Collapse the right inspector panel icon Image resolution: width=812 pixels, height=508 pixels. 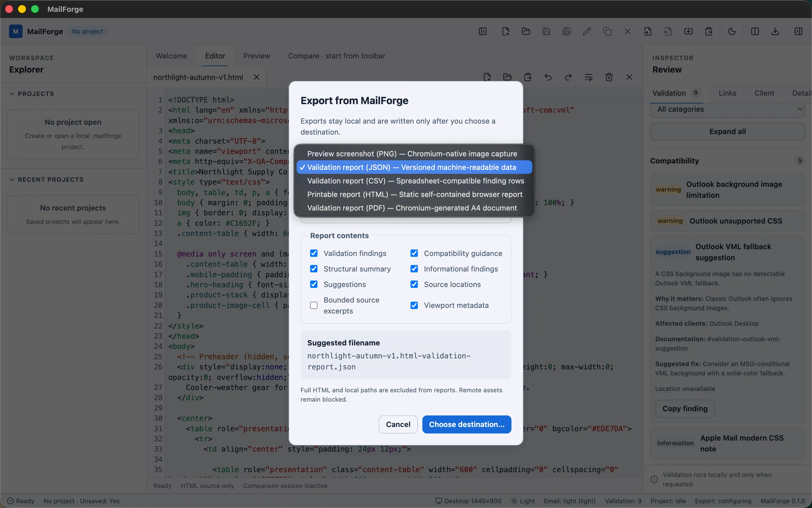(798, 32)
